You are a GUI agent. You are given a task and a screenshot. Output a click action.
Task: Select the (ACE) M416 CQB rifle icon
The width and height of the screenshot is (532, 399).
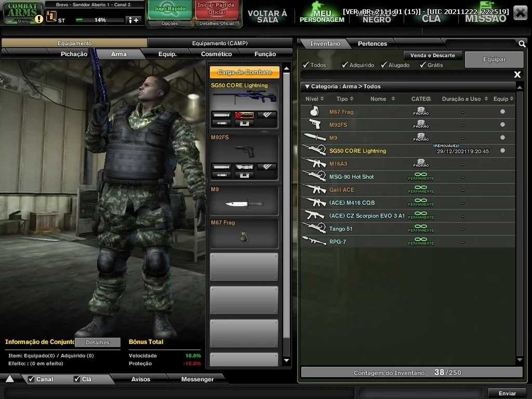coord(314,202)
